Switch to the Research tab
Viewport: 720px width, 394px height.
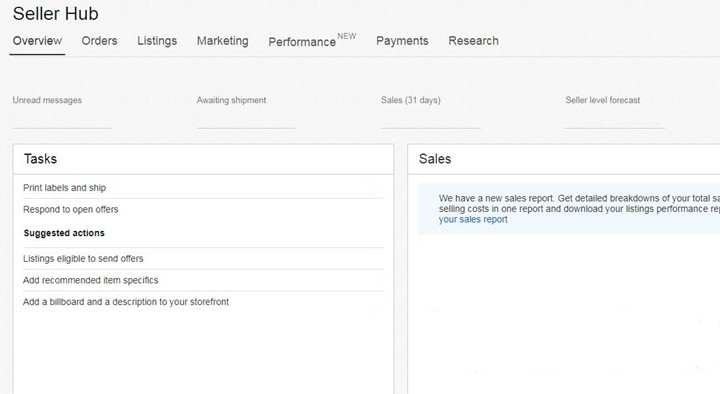pyautogui.click(x=473, y=41)
